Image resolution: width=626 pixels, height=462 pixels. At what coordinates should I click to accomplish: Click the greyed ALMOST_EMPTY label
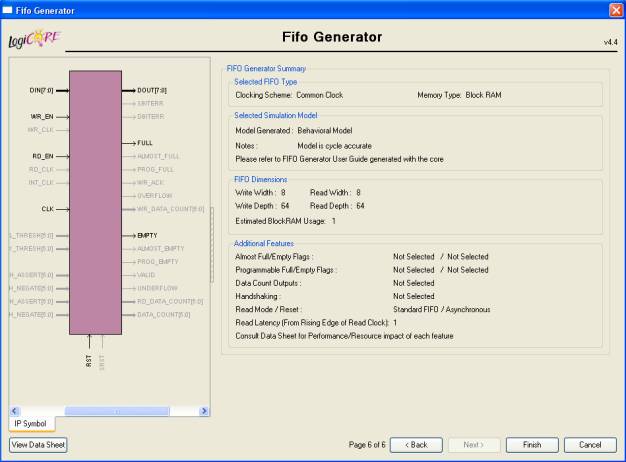161,248
